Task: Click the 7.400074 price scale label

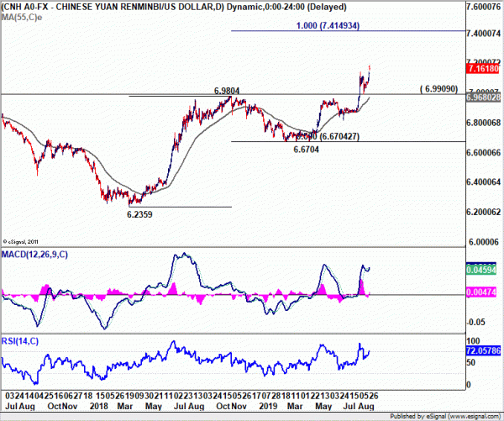Action: click(483, 34)
